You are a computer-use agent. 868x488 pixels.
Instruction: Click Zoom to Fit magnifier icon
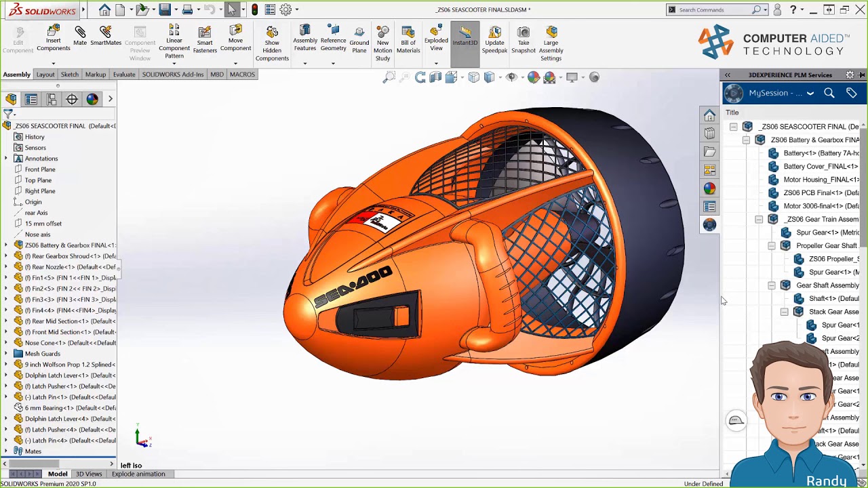tap(389, 77)
